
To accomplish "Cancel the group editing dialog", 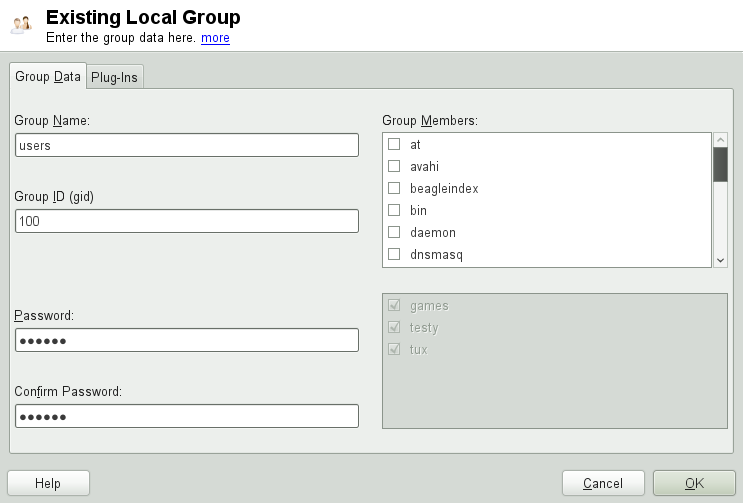I will point(603,483).
